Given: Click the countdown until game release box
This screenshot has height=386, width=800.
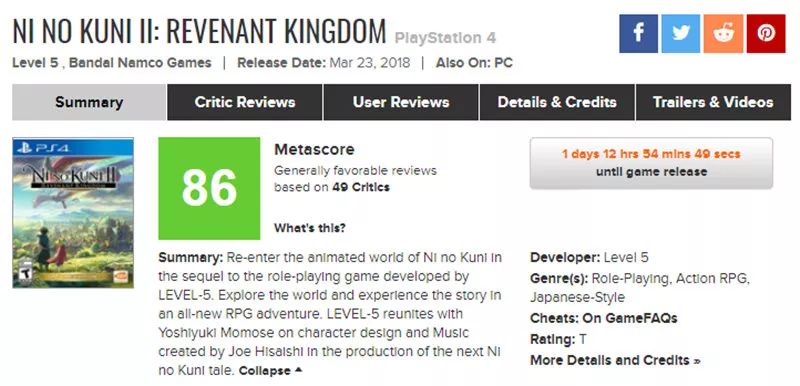Looking at the screenshot, I should click(651, 163).
